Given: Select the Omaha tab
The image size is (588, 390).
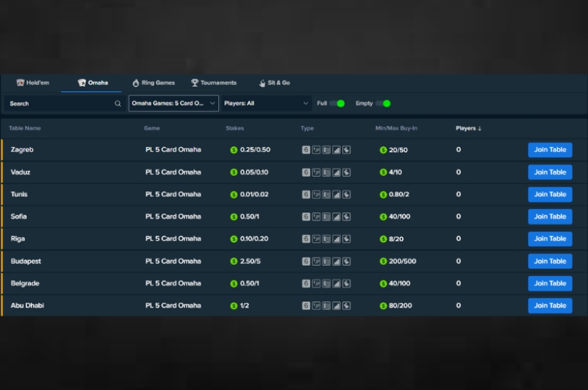Looking at the screenshot, I should [x=93, y=83].
